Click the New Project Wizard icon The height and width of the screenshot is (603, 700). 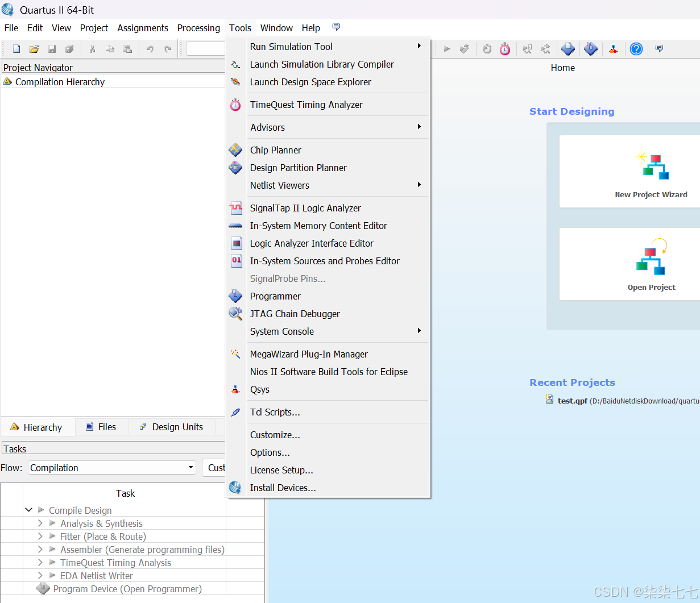pyautogui.click(x=652, y=164)
